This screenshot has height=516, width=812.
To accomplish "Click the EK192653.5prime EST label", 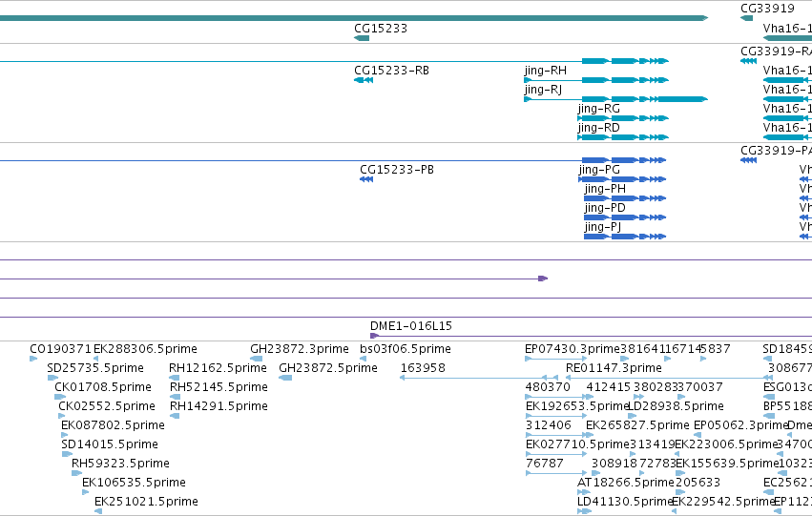I will pyautogui.click(x=577, y=406).
